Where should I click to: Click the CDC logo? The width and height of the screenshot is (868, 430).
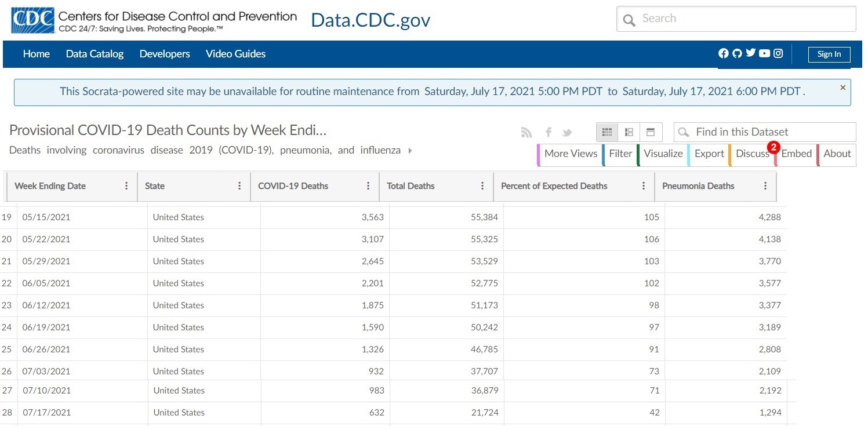(x=33, y=20)
